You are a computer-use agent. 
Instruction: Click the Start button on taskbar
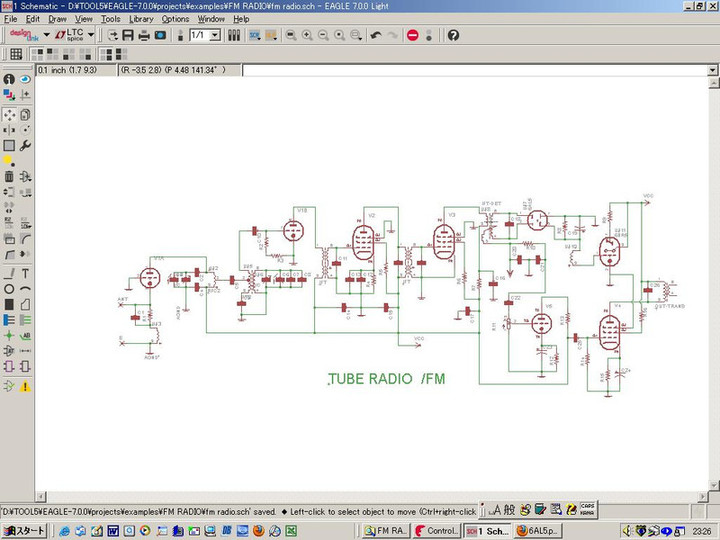coord(24,530)
